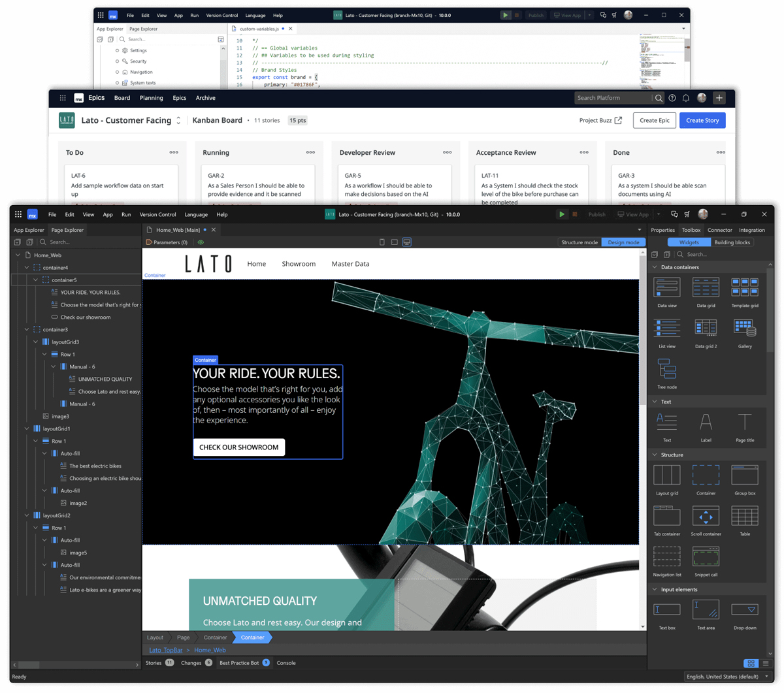Viewport: 784px width, 693px height.
Task: Open the Connector panel tab
Action: pos(720,230)
